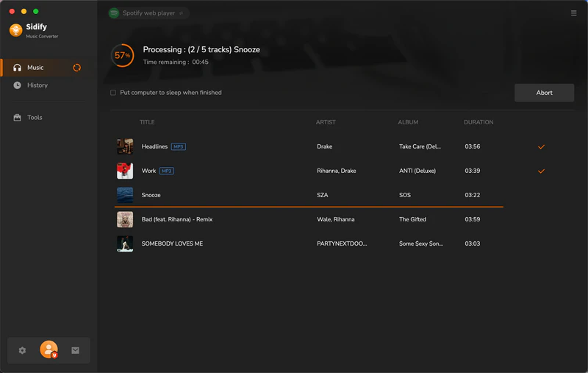Click the completed checkmark for Headlines

[x=541, y=146]
